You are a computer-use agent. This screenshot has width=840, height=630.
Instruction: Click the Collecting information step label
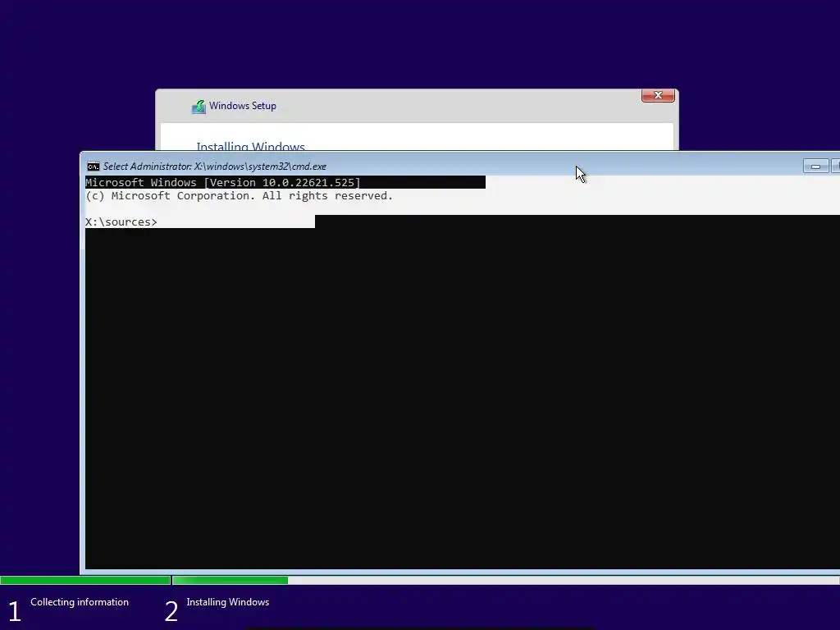(80, 602)
